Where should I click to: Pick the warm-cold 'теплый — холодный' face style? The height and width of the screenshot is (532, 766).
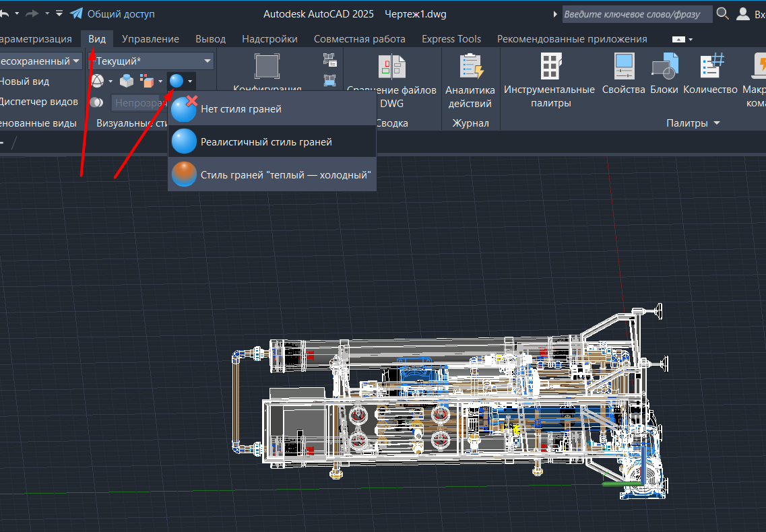pos(286,174)
